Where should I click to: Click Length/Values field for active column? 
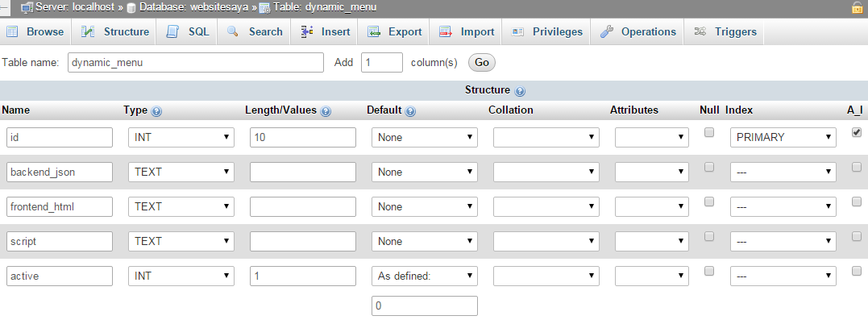pos(303,276)
